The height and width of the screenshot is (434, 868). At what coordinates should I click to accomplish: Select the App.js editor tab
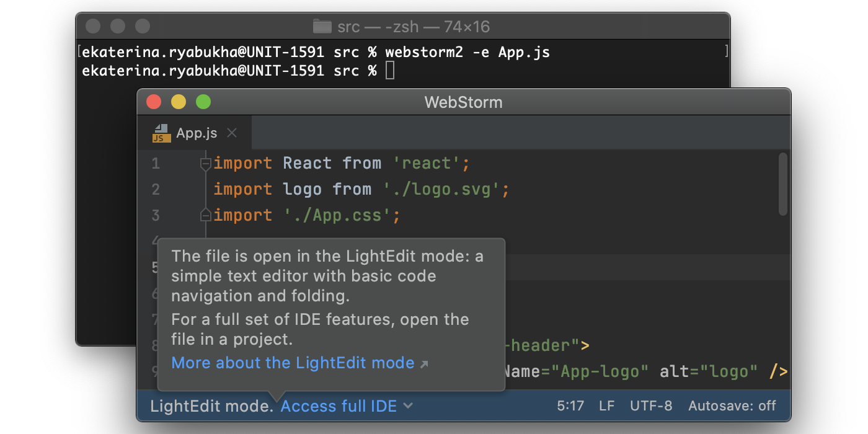[x=195, y=133]
